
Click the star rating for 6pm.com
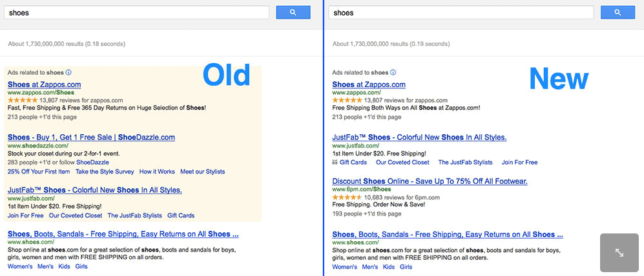click(347, 197)
